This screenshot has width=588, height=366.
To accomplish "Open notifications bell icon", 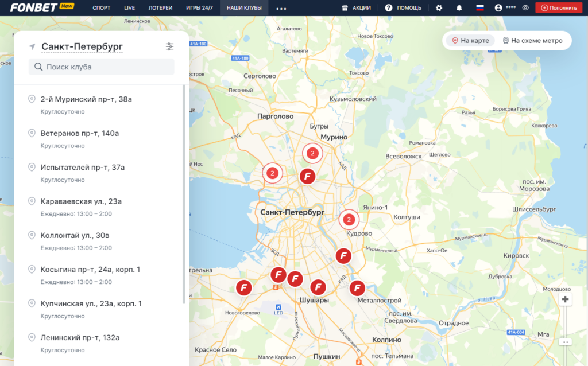I will pyautogui.click(x=459, y=8).
